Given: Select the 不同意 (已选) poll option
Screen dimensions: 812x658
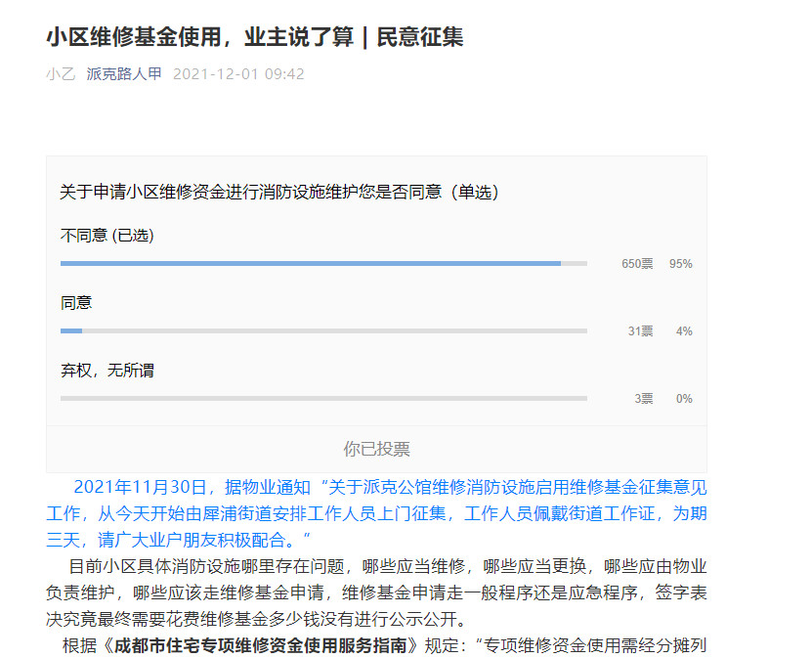Looking at the screenshot, I should click(107, 236).
